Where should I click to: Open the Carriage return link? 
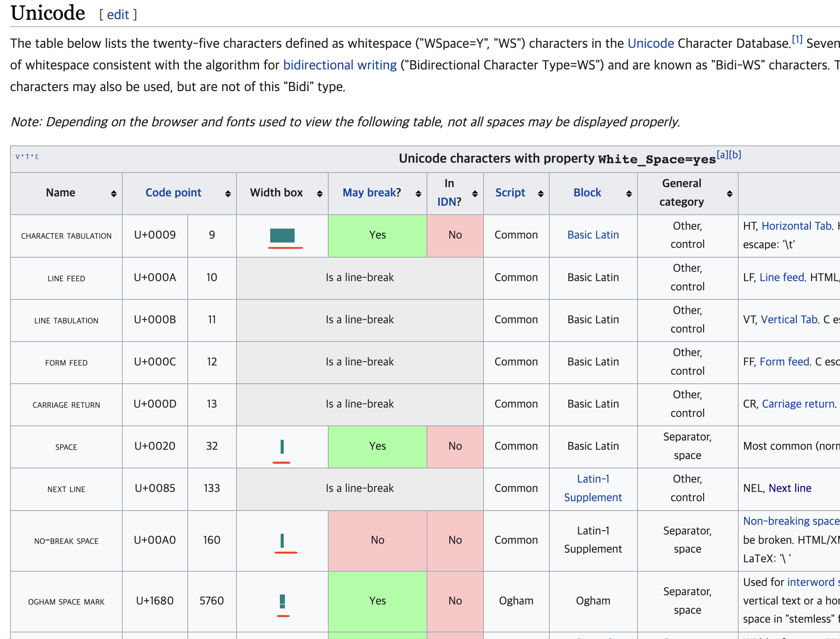pyautogui.click(x=798, y=404)
